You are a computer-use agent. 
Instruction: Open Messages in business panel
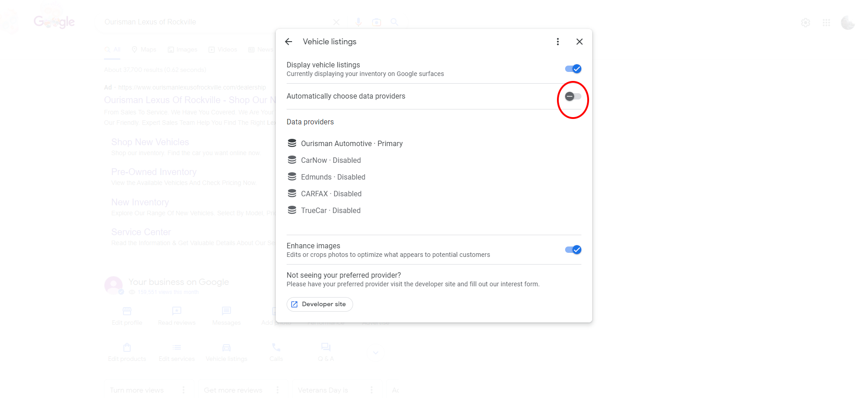[226, 316]
